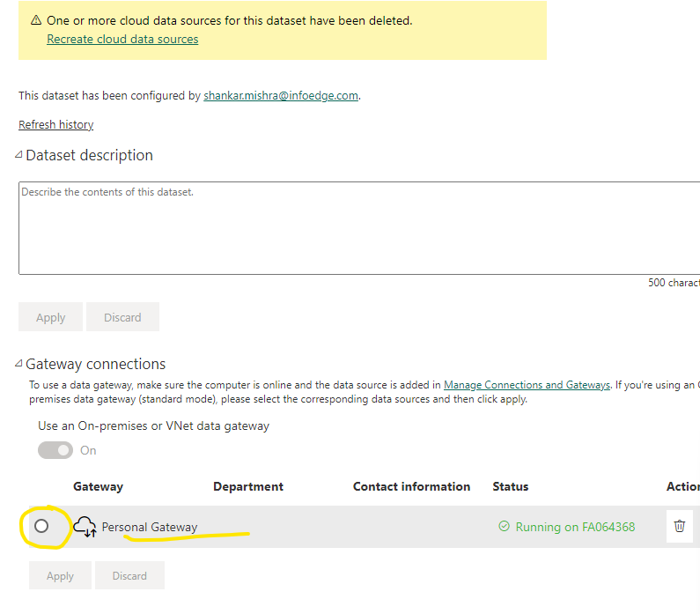
Task: Click the green running status check icon
Action: click(504, 526)
